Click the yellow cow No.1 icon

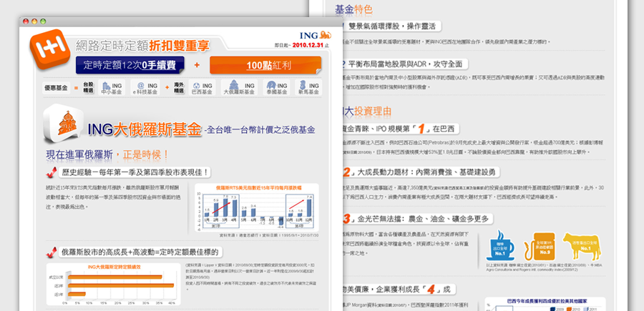tap(582, 246)
